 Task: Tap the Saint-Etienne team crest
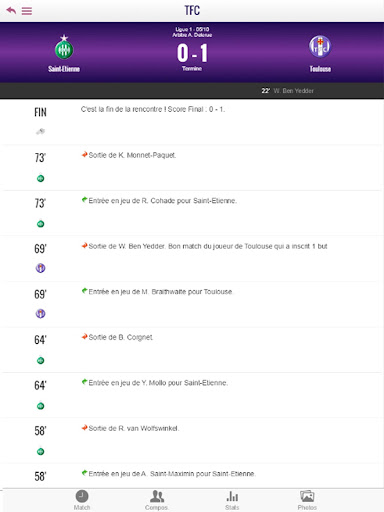[x=64, y=47]
